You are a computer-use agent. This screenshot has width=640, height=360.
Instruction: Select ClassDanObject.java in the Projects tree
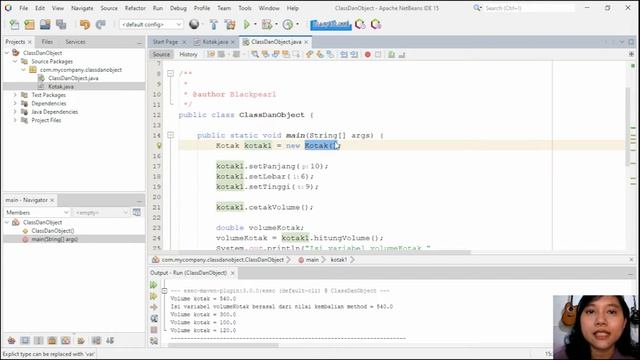(x=73, y=78)
